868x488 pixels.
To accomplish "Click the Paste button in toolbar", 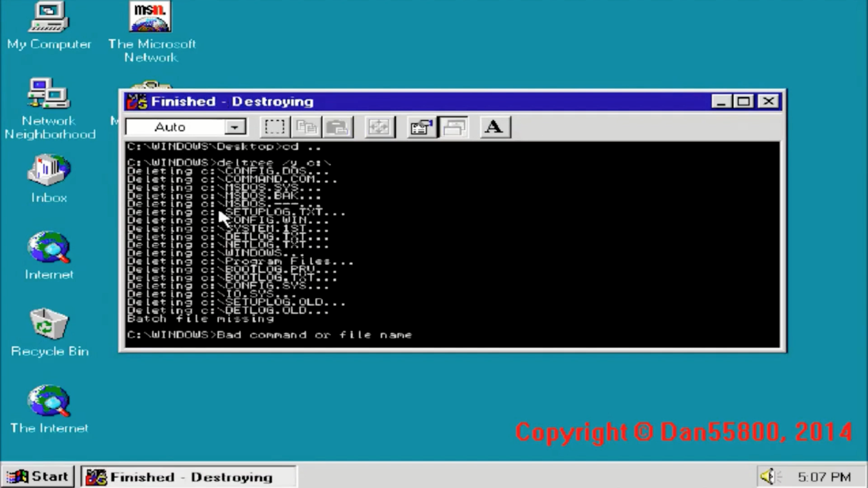I will point(337,127).
